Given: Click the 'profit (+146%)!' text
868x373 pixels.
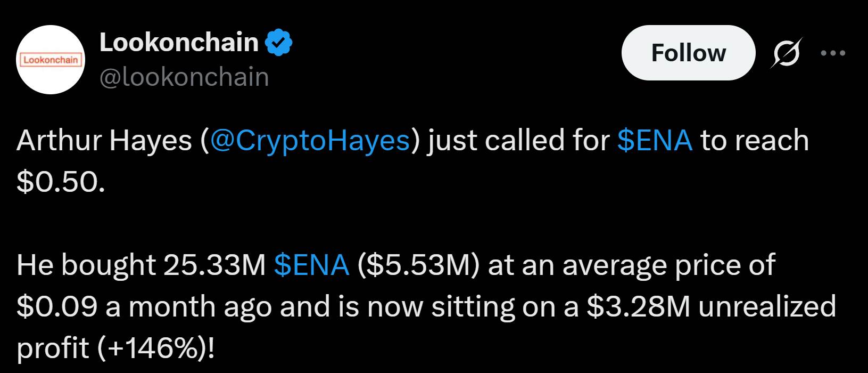Looking at the screenshot, I should click(x=116, y=348).
